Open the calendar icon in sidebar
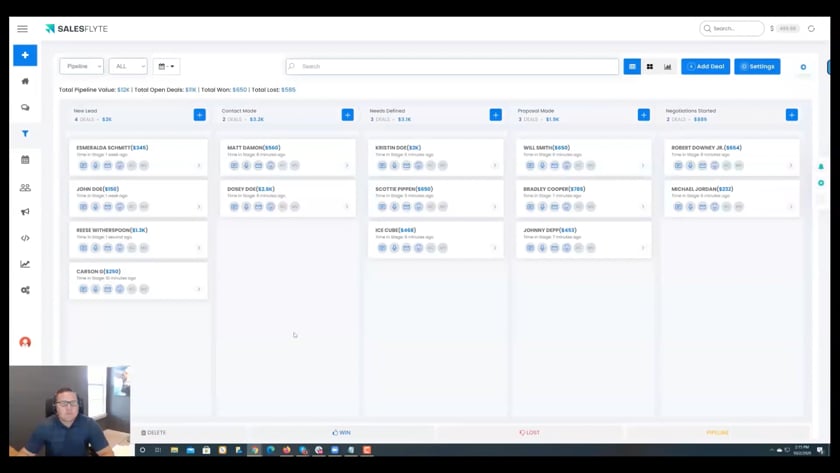The width and height of the screenshot is (840, 473). (x=25, y=160)
